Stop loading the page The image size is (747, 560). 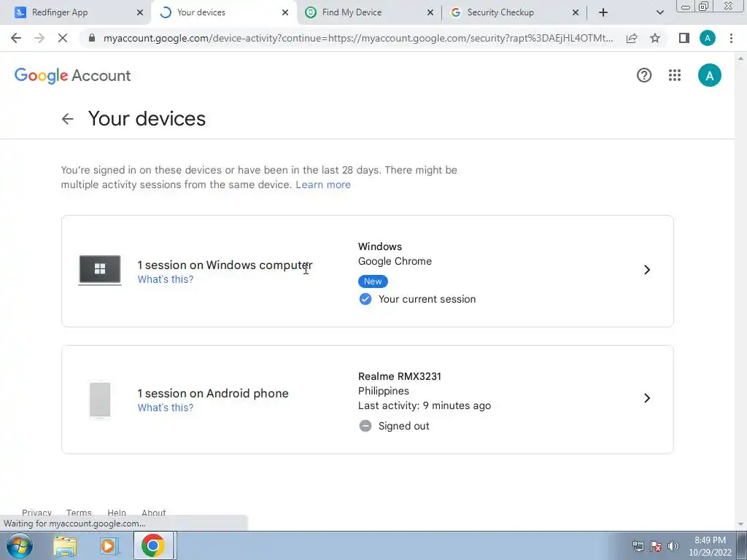pos(63,38)
